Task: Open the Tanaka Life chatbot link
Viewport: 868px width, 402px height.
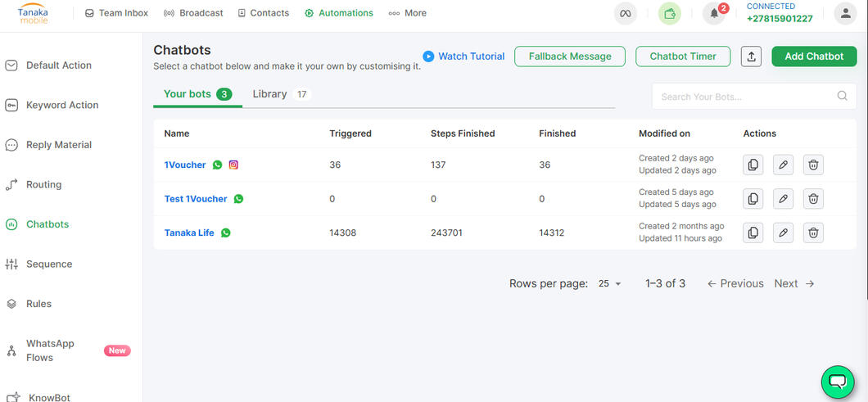Action: [189, 233]
